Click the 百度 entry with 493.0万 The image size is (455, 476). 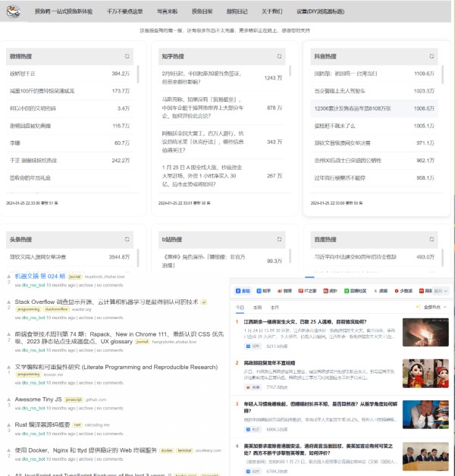[x=374, y=257]
